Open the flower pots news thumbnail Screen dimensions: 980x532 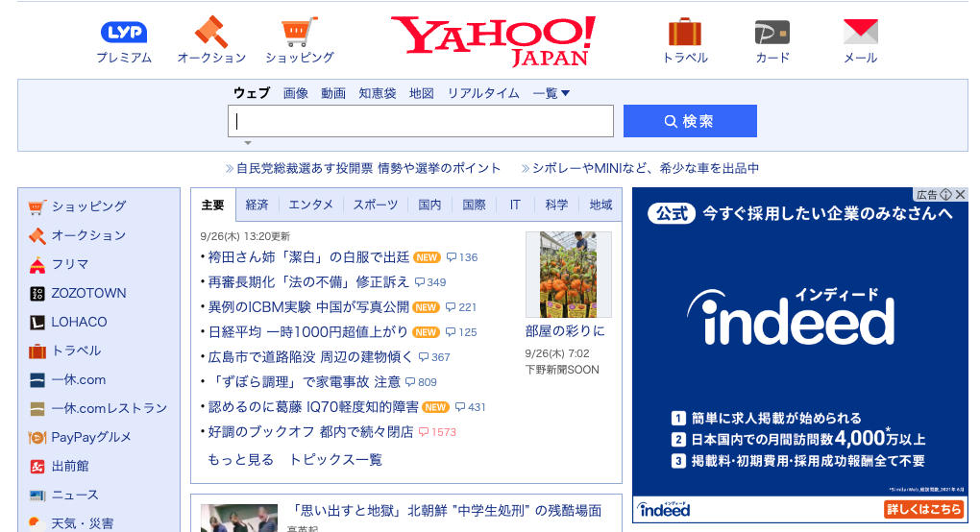569,275
